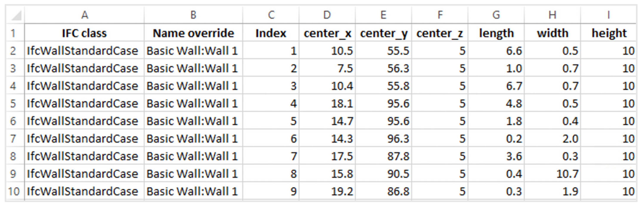Select column B header

tap(193, 15)
